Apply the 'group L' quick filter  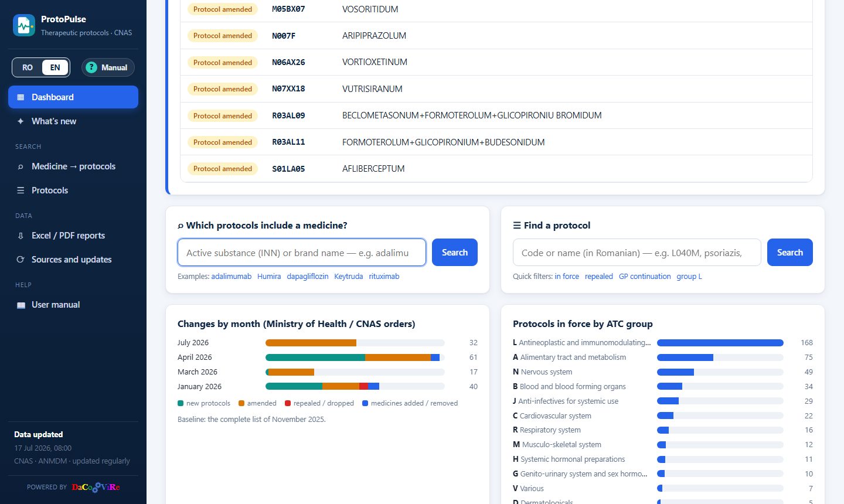coord(689,277)
